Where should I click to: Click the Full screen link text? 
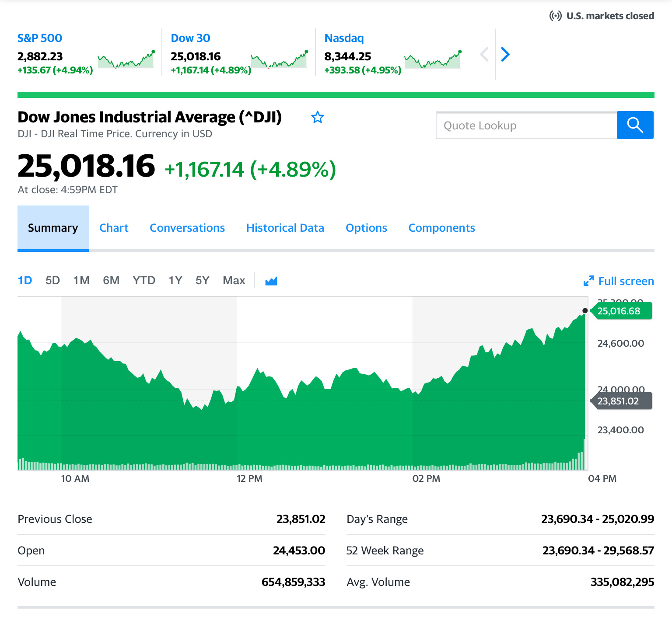pos(626,281)
